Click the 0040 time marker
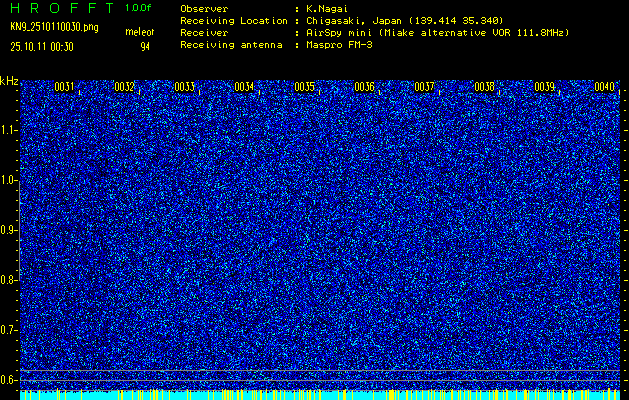 point(604,87)
